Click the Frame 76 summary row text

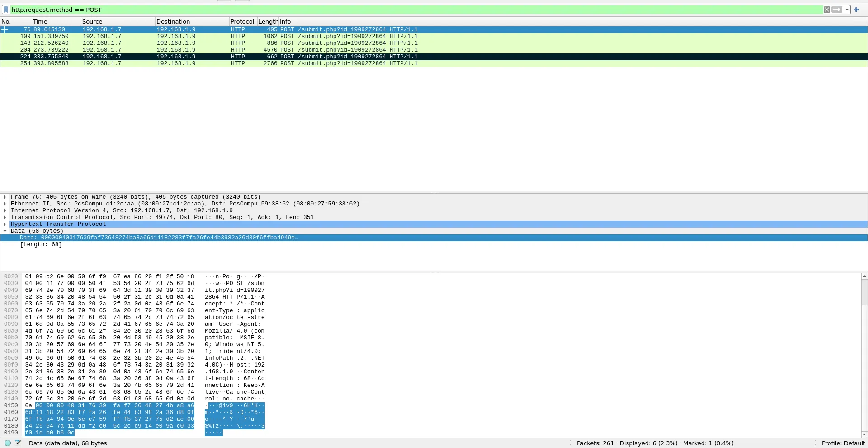pos(136,197)
